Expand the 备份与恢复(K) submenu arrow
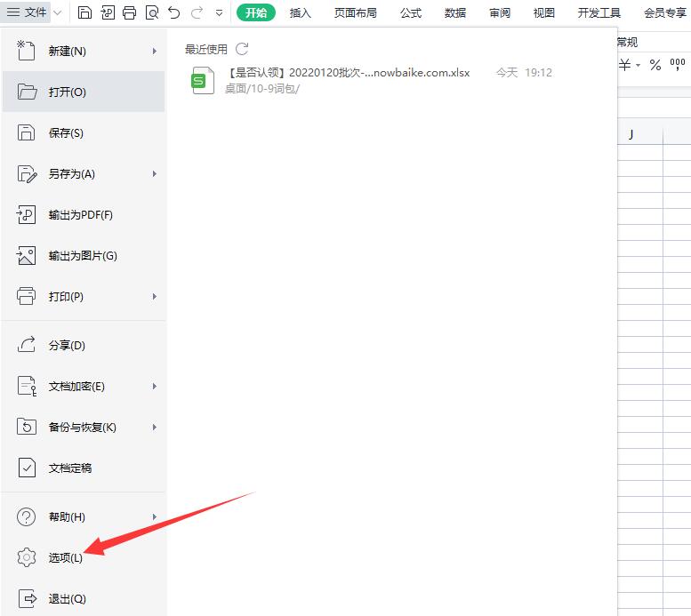 pos(154,427)
